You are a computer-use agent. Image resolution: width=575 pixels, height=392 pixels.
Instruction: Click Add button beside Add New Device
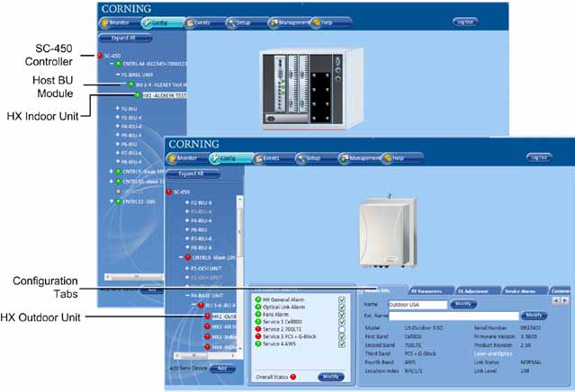tap(222, 369)
